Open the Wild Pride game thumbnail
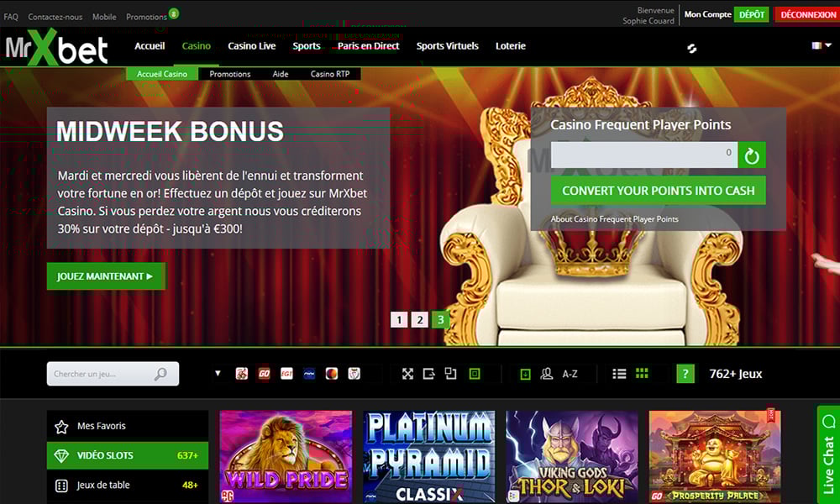Viewport: 840px width, 504px height. coord(286,457)
